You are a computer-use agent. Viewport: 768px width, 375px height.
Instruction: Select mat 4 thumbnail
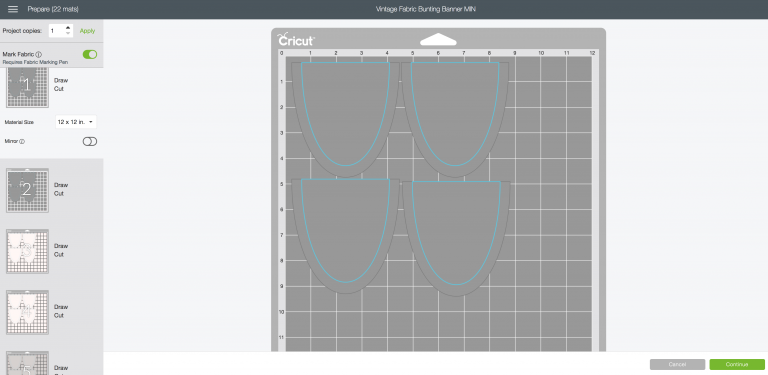click(27, 312)
